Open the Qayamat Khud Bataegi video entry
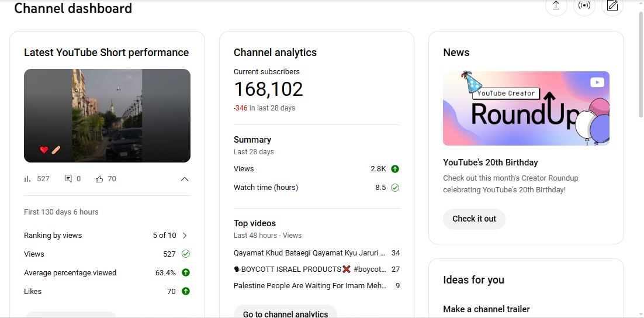 (x=309, y=253)
